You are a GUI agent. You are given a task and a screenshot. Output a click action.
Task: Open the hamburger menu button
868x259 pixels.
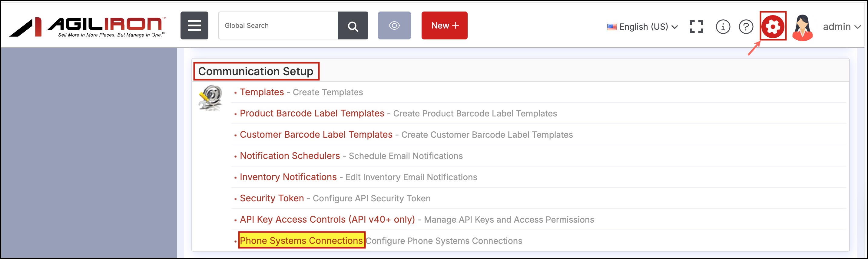point(194,25)
